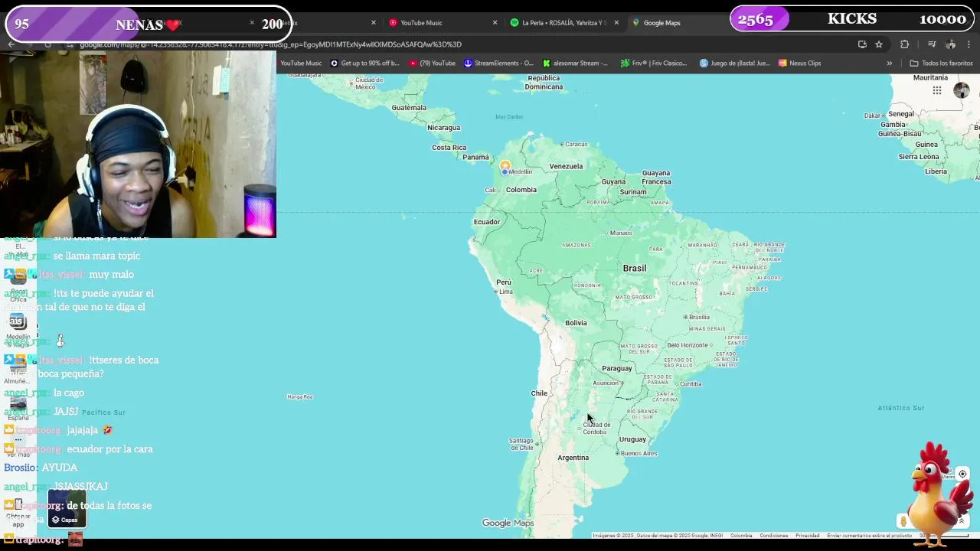The width and height of the screenshot is (980, 551).
Task: Click the show my location button
Action: click(962, 474)
